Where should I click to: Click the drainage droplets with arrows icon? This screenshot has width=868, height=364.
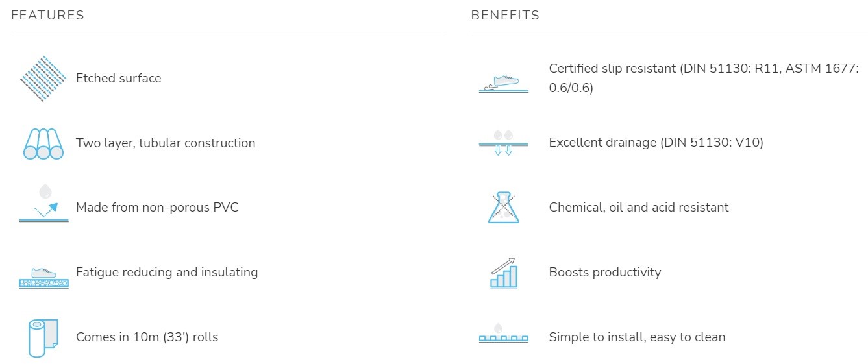(x=503, y=143)
